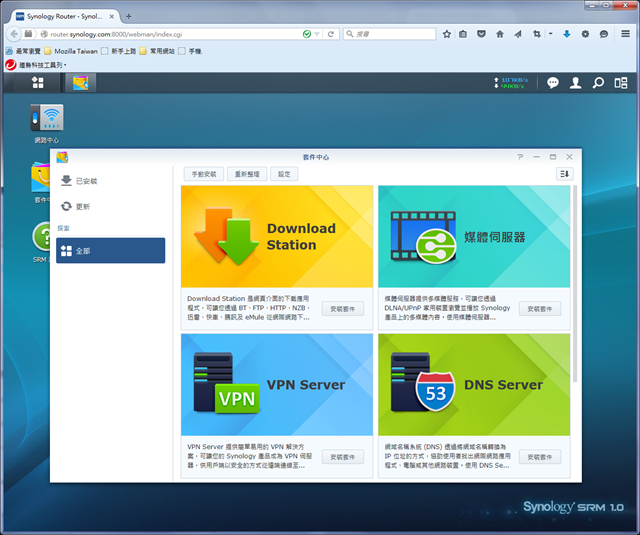Click the network speed indicator
The image size is (640, 535).
pos(511,83)
